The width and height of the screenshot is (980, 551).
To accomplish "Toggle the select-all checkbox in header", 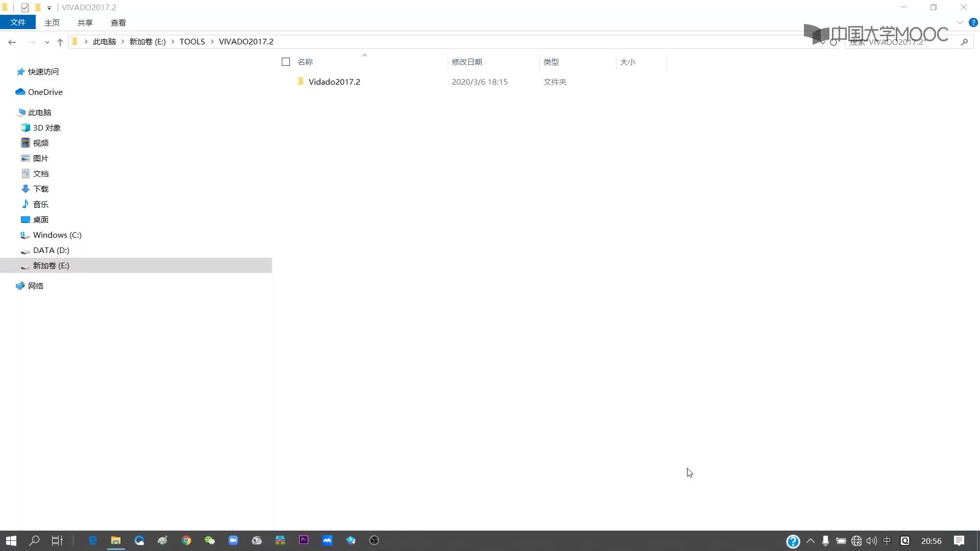I will tap(286, 62).
